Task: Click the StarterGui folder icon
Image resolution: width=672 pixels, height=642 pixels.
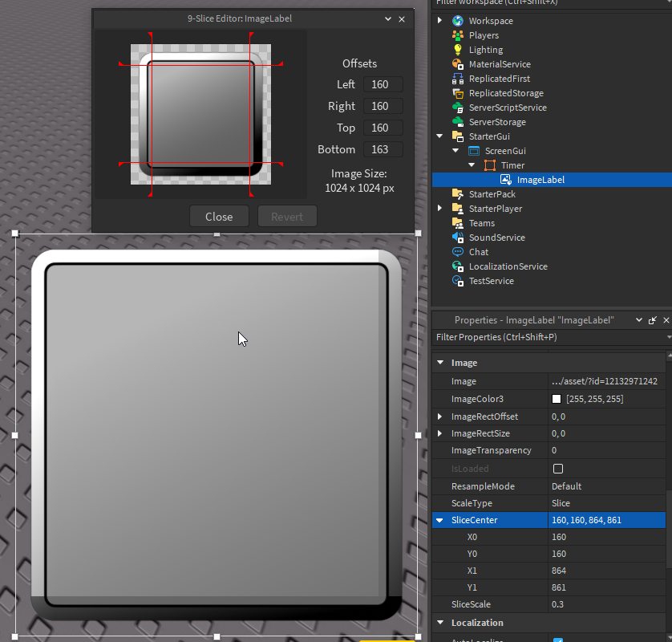Action: 458,136
